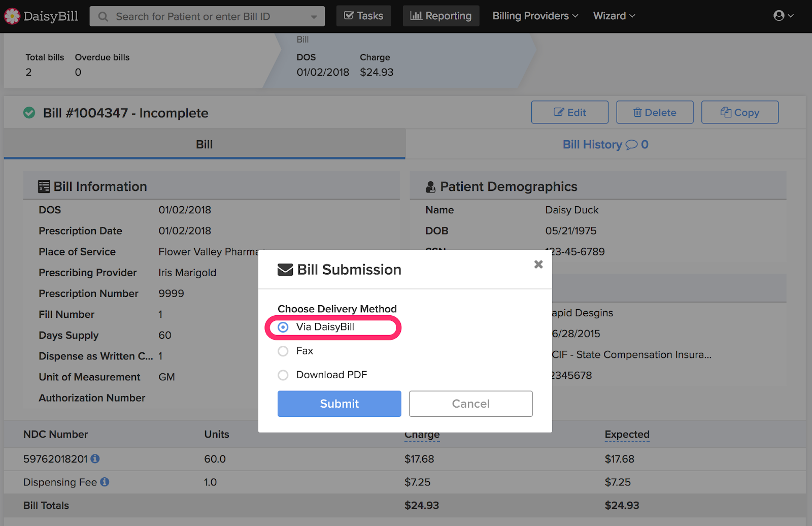Click the Copy bill button
812x526 pixels.
coord(740,112)
